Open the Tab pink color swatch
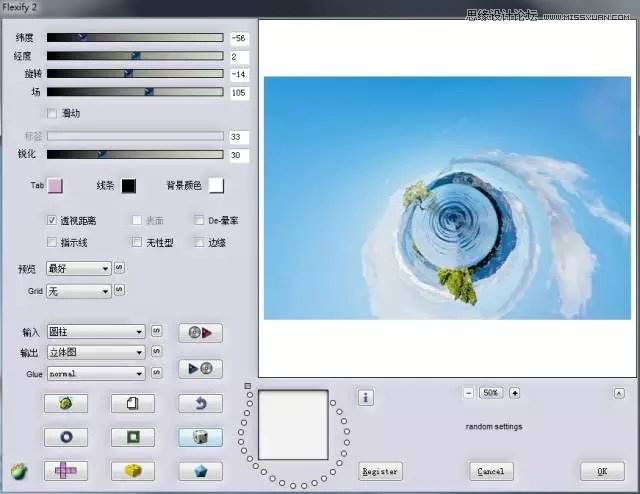 (55, 185)
